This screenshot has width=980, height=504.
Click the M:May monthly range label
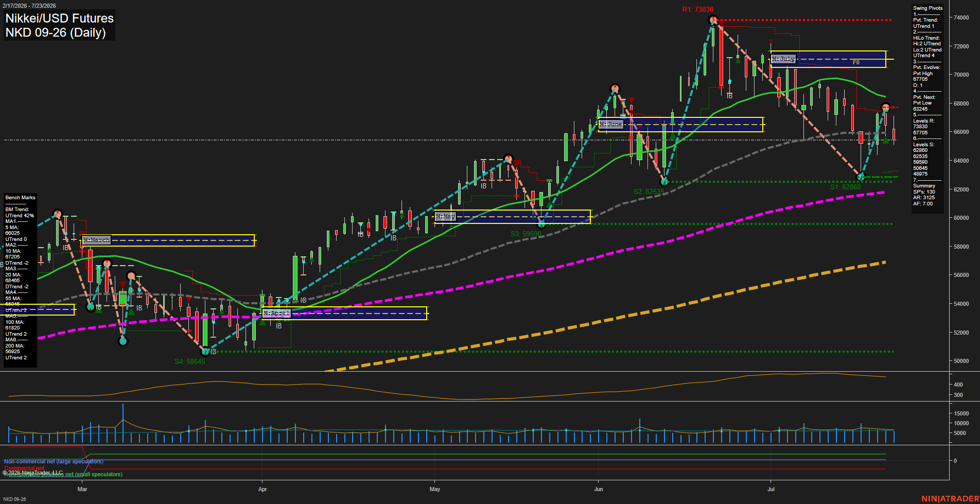445,217
